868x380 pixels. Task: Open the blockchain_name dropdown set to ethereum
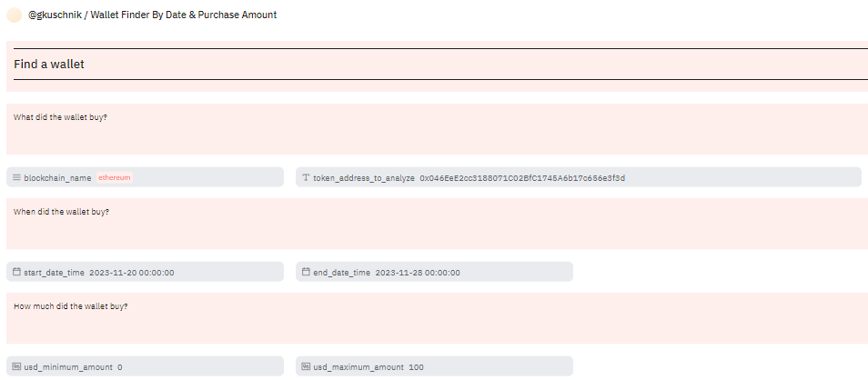(x=145, y=177)
